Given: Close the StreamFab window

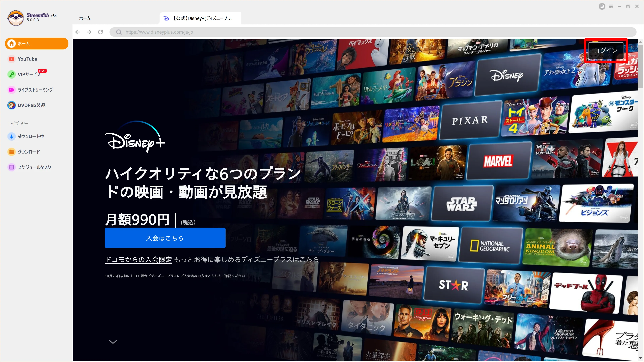Looking at the screenshot, I should point(637,7).
